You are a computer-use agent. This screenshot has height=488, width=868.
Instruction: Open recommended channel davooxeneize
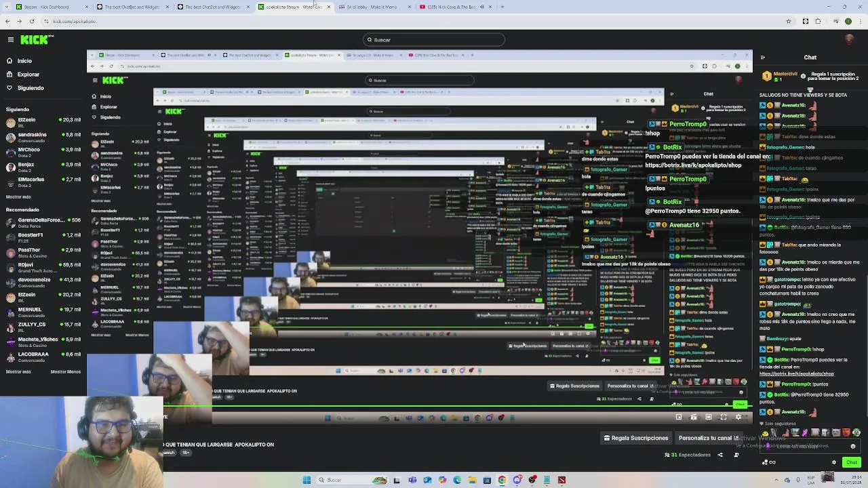(43, 282)
